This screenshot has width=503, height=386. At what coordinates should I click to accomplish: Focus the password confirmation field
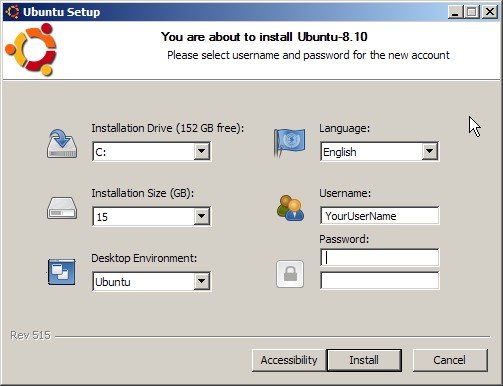pos(379,280)
